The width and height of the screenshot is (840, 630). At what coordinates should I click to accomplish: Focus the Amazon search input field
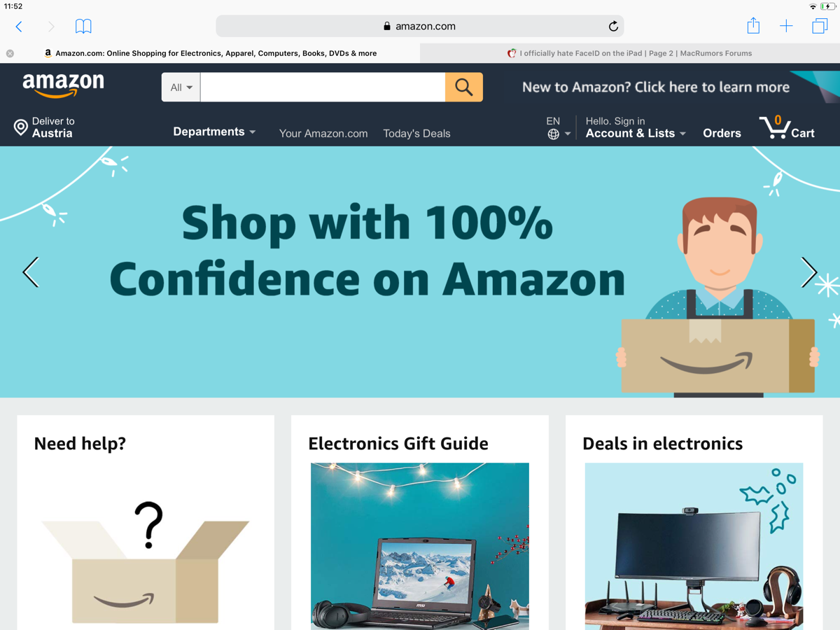click(323, 87)
